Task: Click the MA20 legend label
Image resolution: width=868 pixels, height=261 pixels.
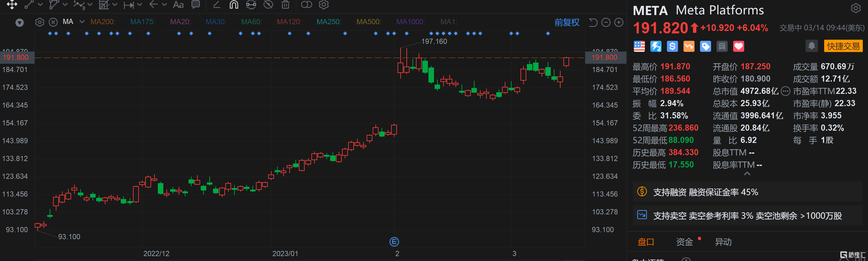Action: point(180,22)
